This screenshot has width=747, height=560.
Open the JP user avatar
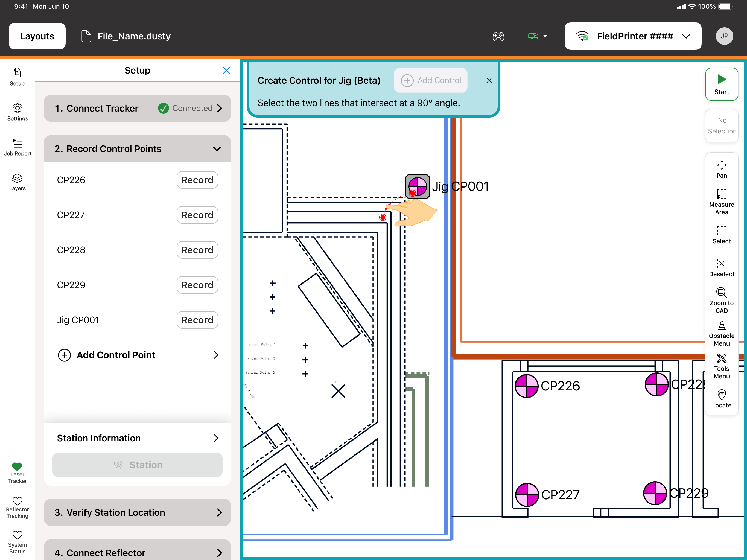[724, 36]
